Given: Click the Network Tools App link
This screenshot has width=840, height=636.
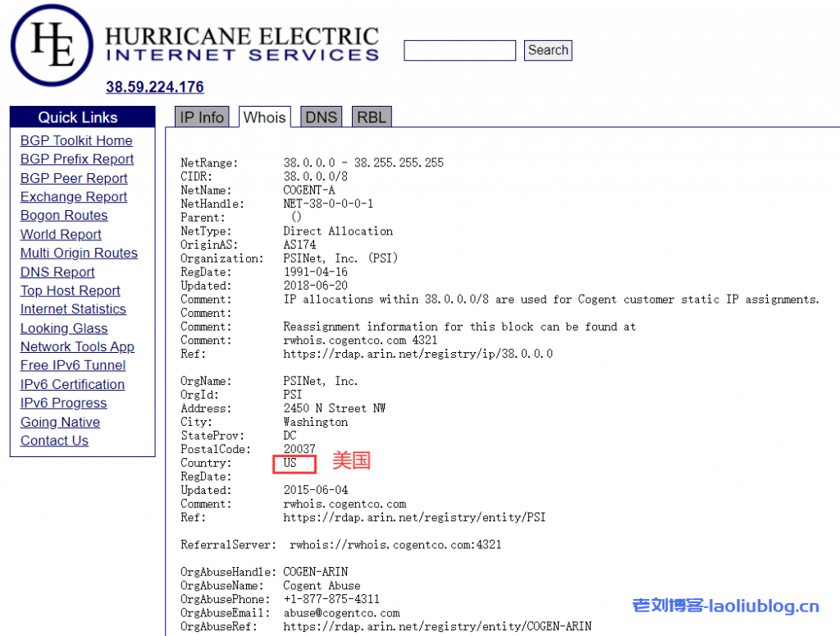Looking at the screenshot, I should (77, 346).
